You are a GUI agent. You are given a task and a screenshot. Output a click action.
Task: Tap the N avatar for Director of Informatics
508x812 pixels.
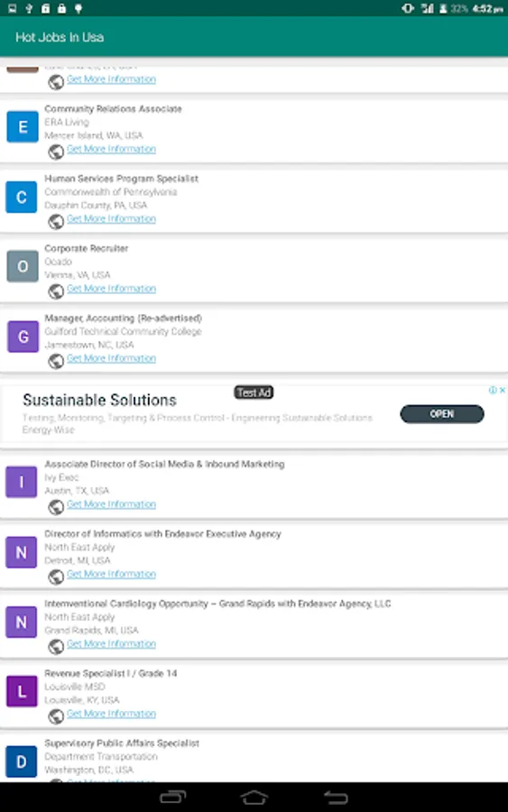pyautogui.click(x=22, y=552)
